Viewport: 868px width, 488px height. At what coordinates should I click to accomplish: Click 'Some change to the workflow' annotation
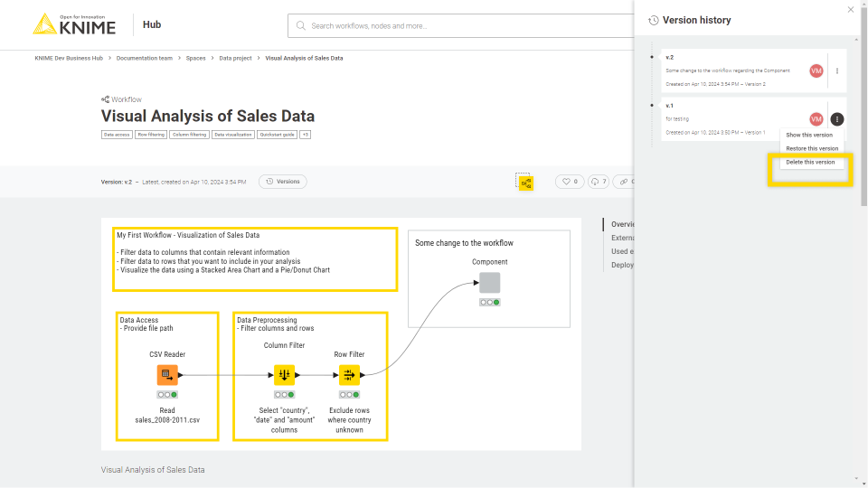pyautogui.click(x=464, y=243)
